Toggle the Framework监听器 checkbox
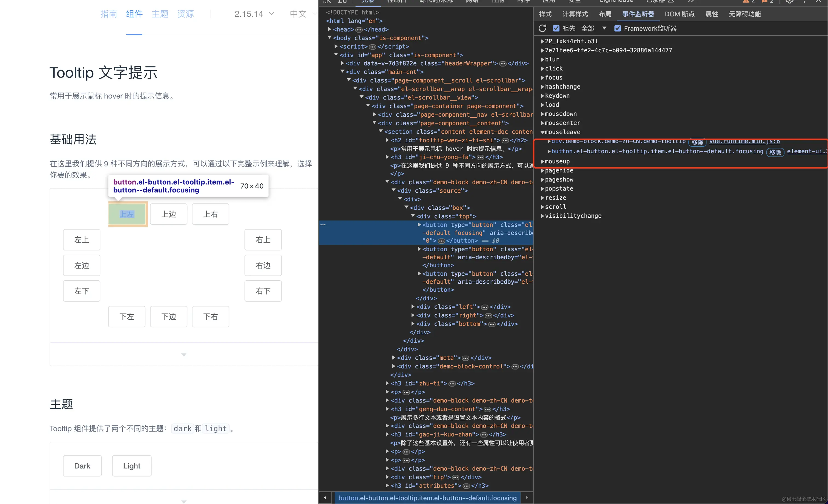Viewport: 828px width, 504px height. [617, 28]
